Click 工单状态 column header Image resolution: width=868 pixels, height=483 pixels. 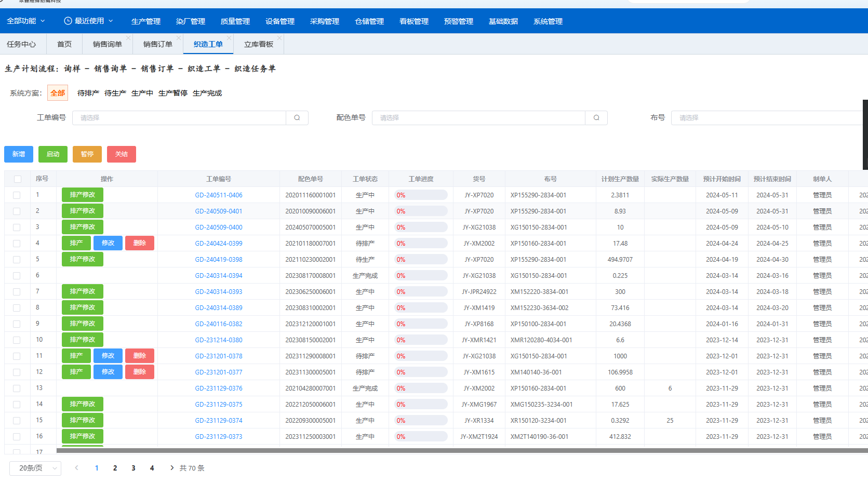click(365, 179)
